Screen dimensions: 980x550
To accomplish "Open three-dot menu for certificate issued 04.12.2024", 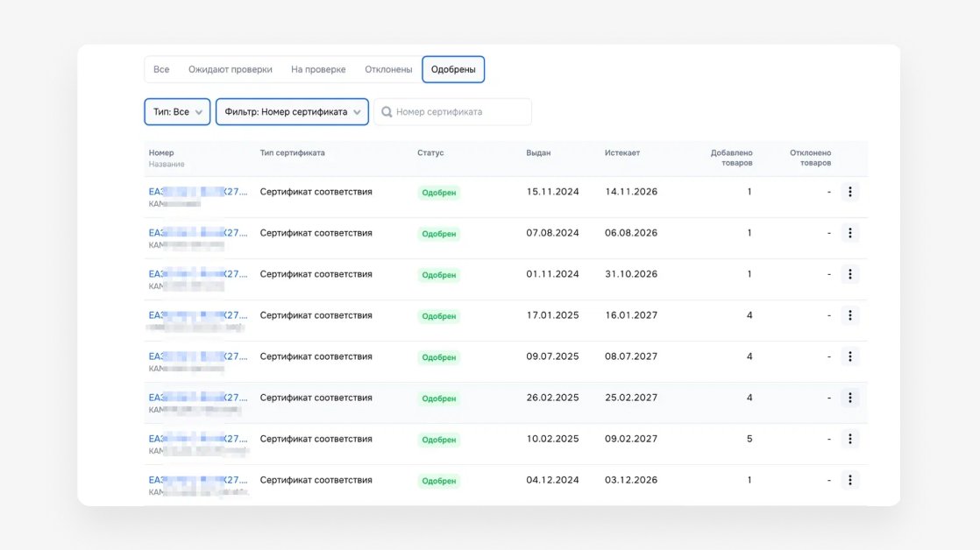I will coord(849,481).
